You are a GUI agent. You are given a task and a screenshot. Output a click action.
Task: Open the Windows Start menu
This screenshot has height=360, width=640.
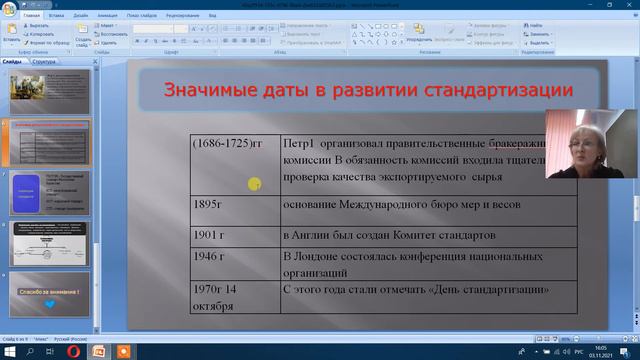10,351
